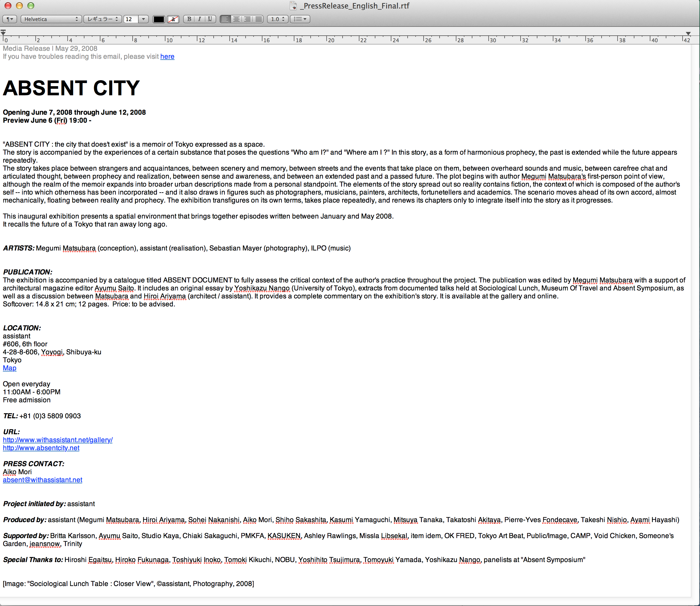Open the 'here' link in header
The image size is (700, 606).
167,56
